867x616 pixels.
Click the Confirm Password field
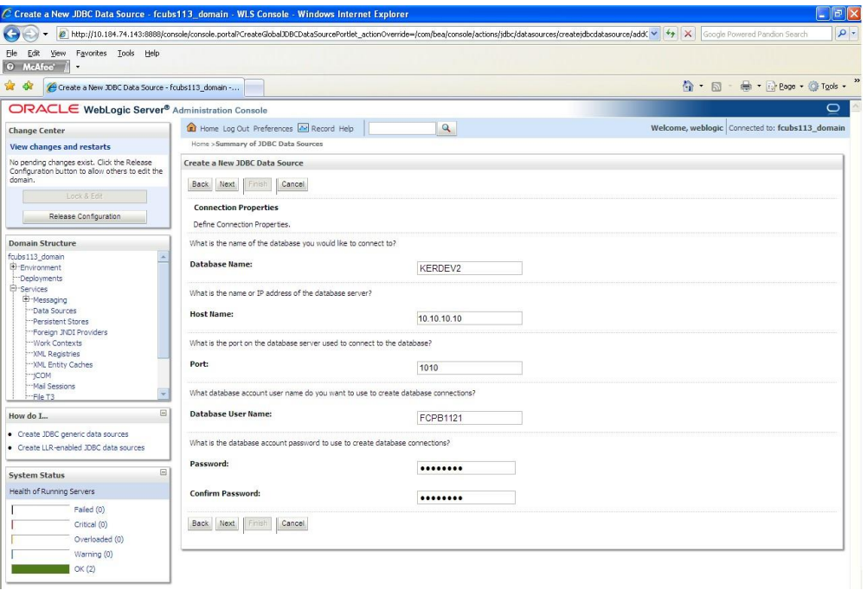coord(466,497)
